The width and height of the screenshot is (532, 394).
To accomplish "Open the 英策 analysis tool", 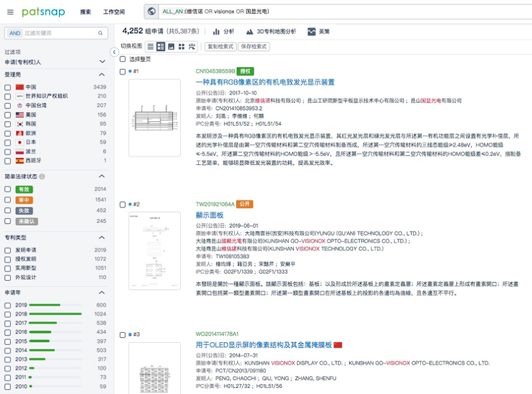I will click(x=318, y=31).
